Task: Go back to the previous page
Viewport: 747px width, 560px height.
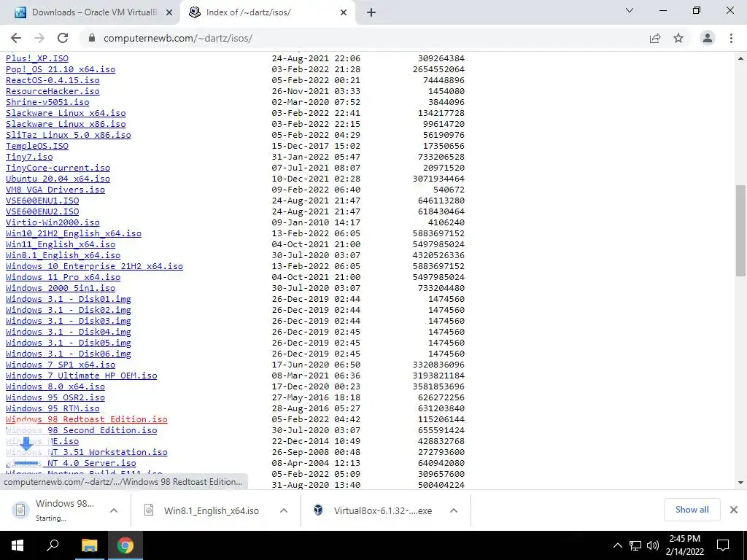Action: 16,38
